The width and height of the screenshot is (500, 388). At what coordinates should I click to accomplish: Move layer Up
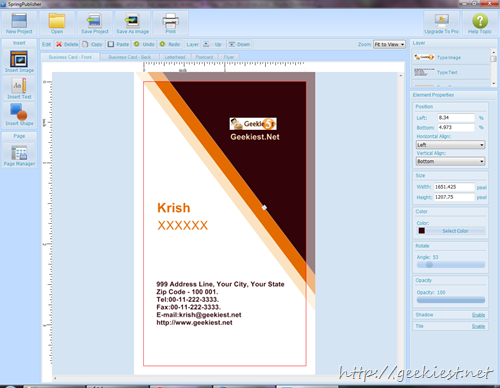[212, 44]
